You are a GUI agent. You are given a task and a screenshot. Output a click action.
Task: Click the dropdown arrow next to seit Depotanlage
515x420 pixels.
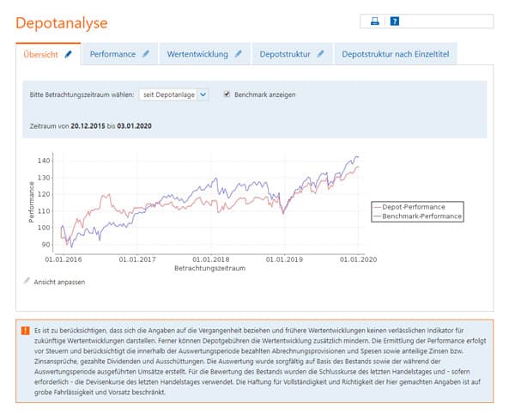pyautogui.click(x=203, y=94)
